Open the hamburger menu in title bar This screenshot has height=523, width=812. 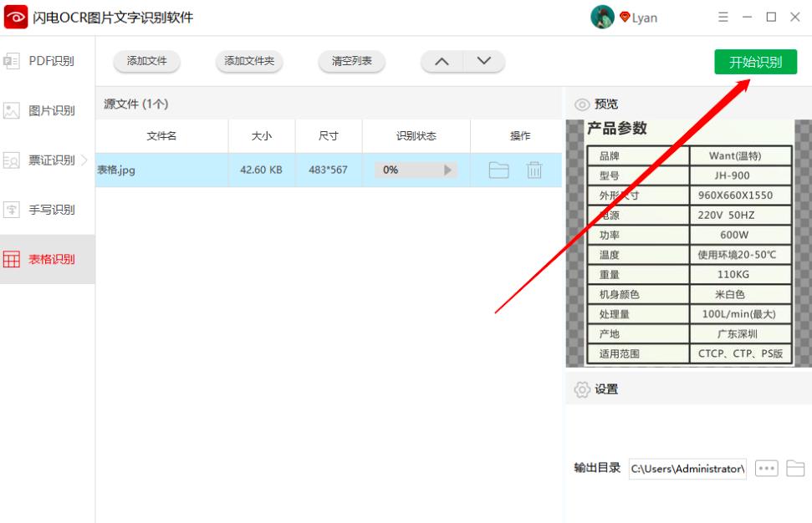pos(723,18)
